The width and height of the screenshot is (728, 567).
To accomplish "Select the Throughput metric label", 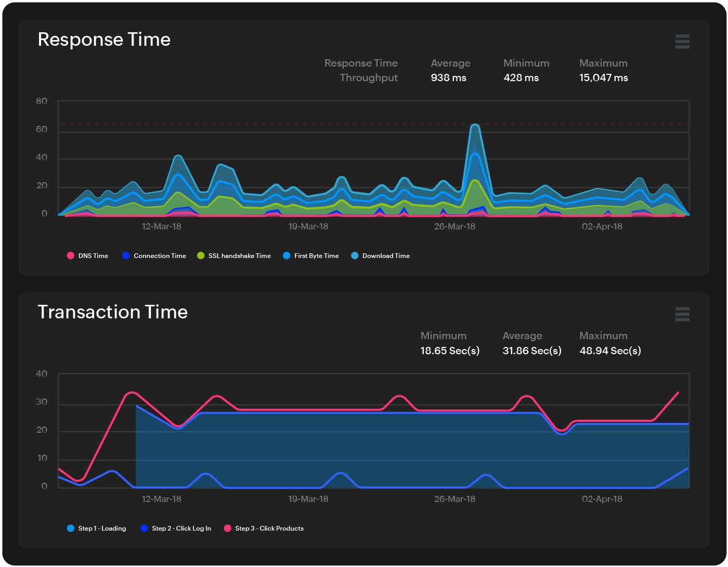I will tap(369, 78).
